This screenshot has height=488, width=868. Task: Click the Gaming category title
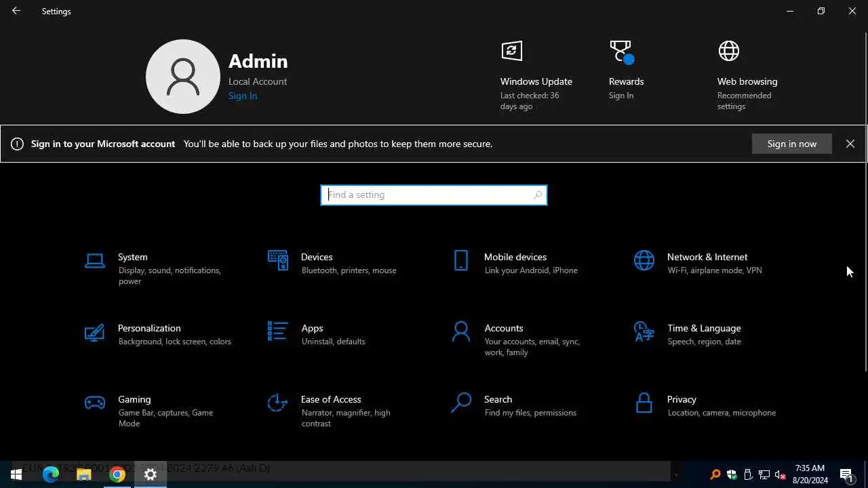pyautogui.click(x=134, y=399)
